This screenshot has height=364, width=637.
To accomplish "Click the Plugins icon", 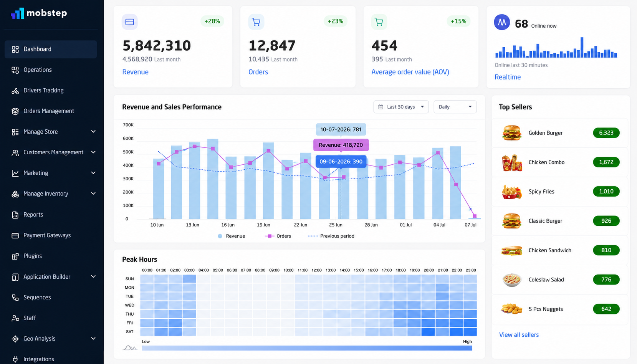I will pos(15,256).
